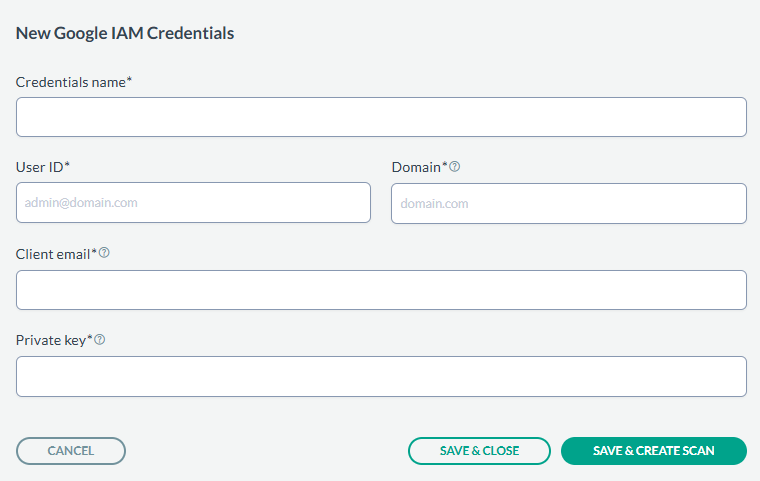Focus the Client email input box
This screenshot has height=481, width=760.
pyautogui.click(x=381, y=290)
